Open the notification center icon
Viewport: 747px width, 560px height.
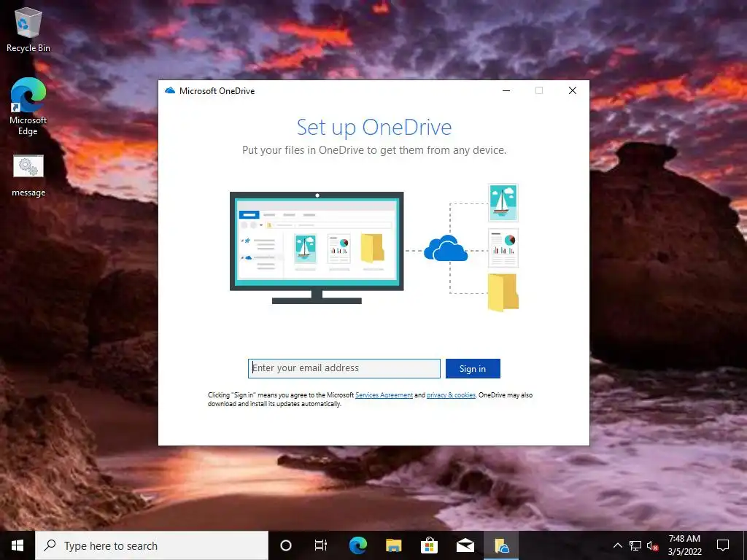tap(723, 545)
